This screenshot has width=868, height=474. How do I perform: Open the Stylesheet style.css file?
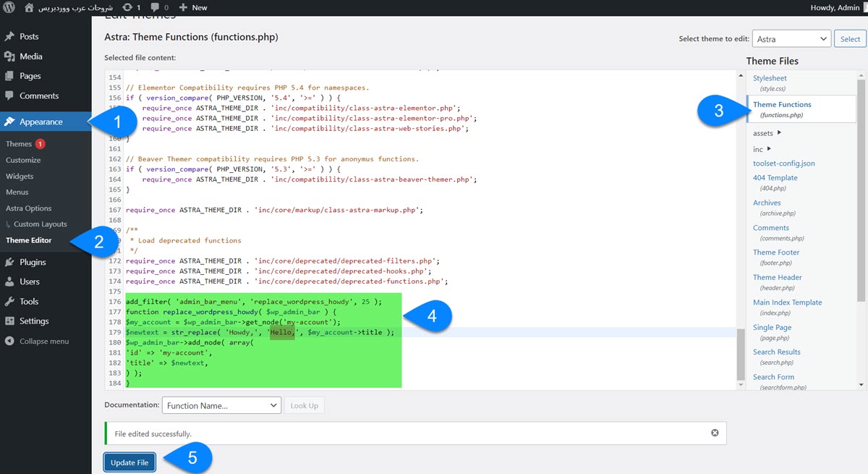point(770,78)
